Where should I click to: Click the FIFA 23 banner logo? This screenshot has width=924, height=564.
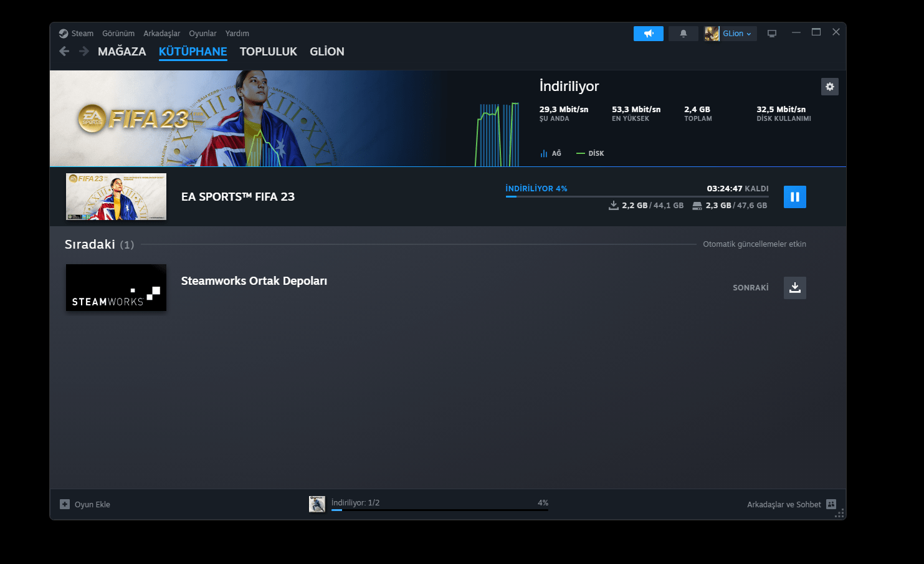coord(133,118)
